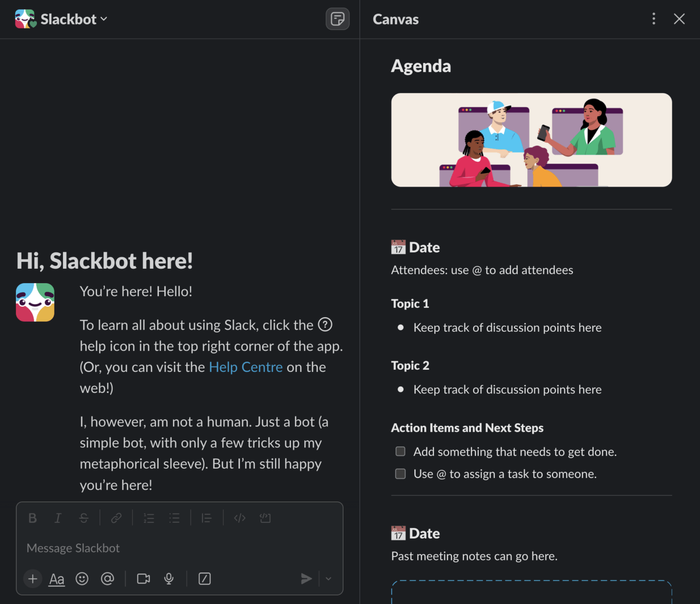Click the 'Attendees: use @ to add attendees' line
The height and width of the screenshot is (604, 700).
[x=482, y=270]
